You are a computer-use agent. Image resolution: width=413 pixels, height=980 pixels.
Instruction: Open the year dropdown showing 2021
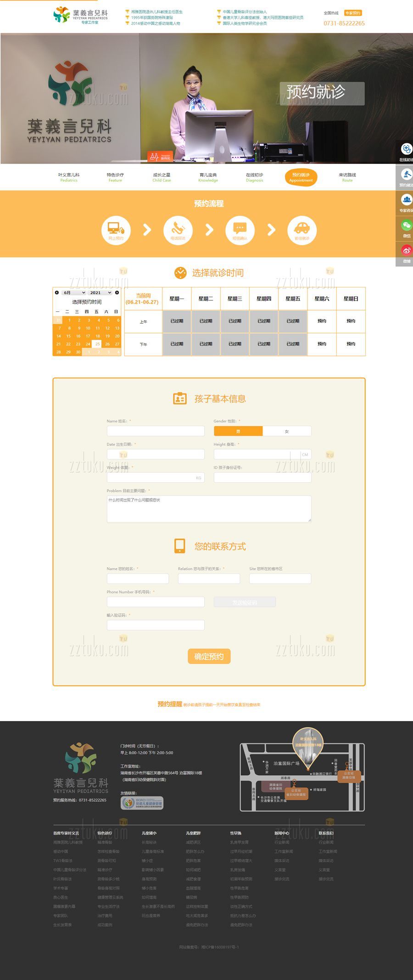click(100, 293)
